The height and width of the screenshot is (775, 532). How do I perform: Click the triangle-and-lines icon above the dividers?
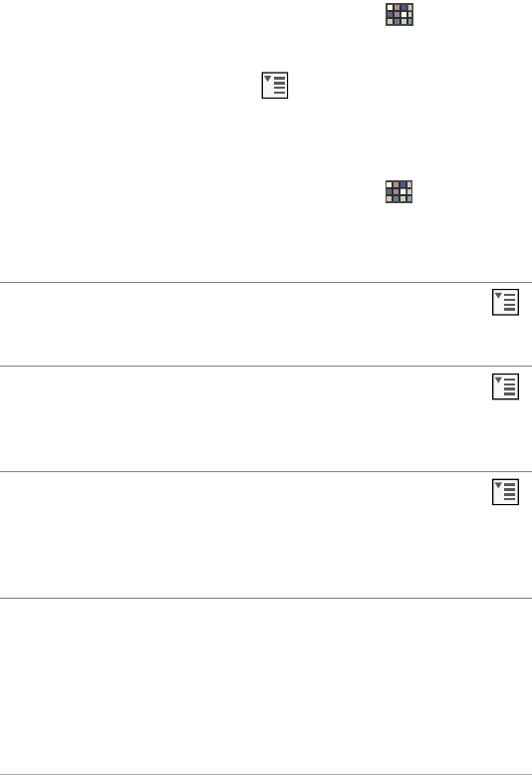click(x=275, y=86)
